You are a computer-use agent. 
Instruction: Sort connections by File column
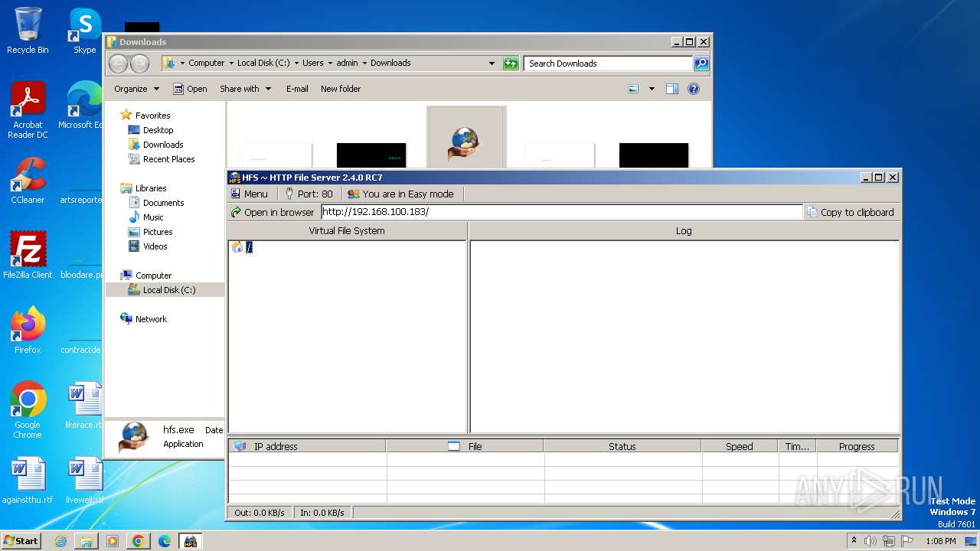(465, 446)
